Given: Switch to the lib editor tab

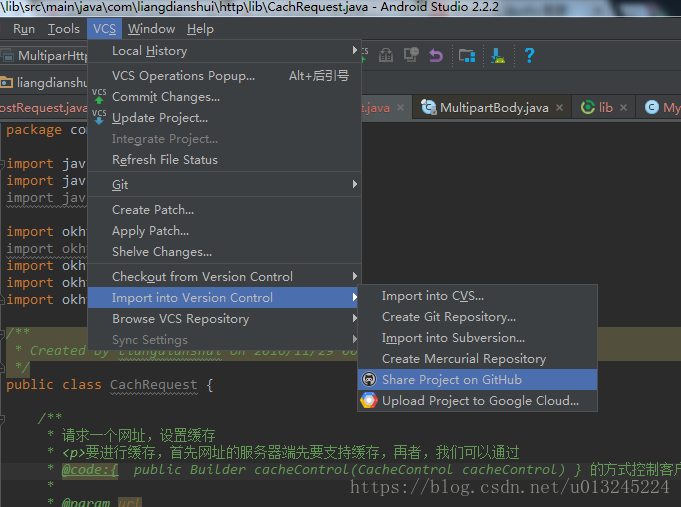Looking at the screenshot, I should coord(605,107).
